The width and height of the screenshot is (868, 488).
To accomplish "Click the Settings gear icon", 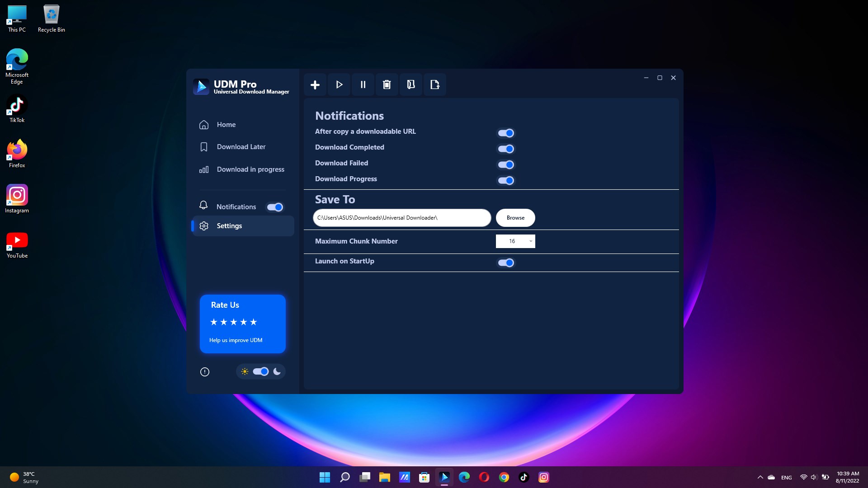I will pos(204,226).
